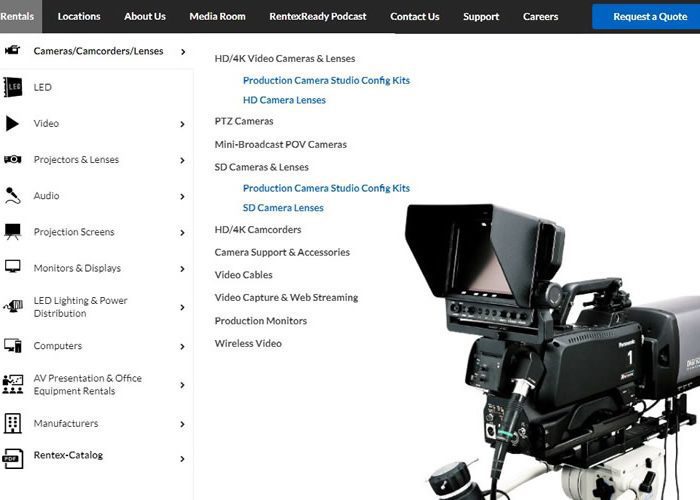This screenshot has height=500, width=700.
Task: Open SD Cameras & Lenses link
Action: pos(262,167)
